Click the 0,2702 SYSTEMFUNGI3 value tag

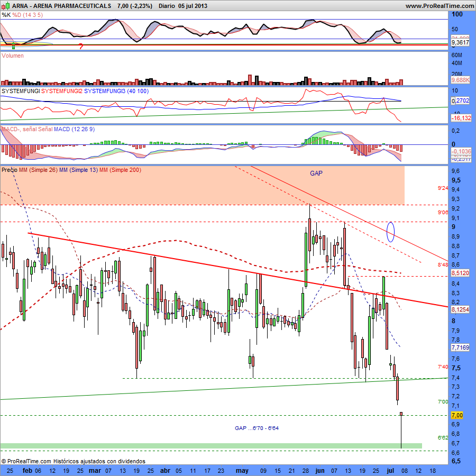[x=460, y=100]
